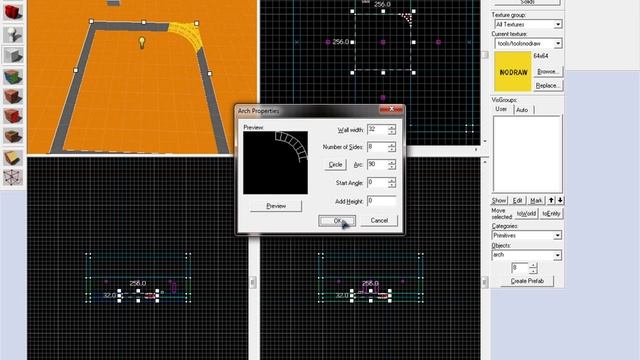Move VisGroup up with the up arrow

551,200
